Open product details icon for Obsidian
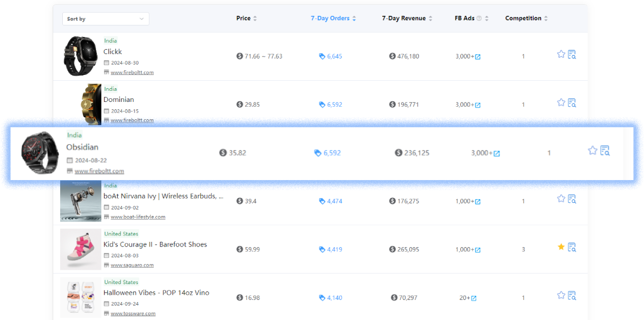The height and width of the screenshot is (320, 644). pos(605,150)
